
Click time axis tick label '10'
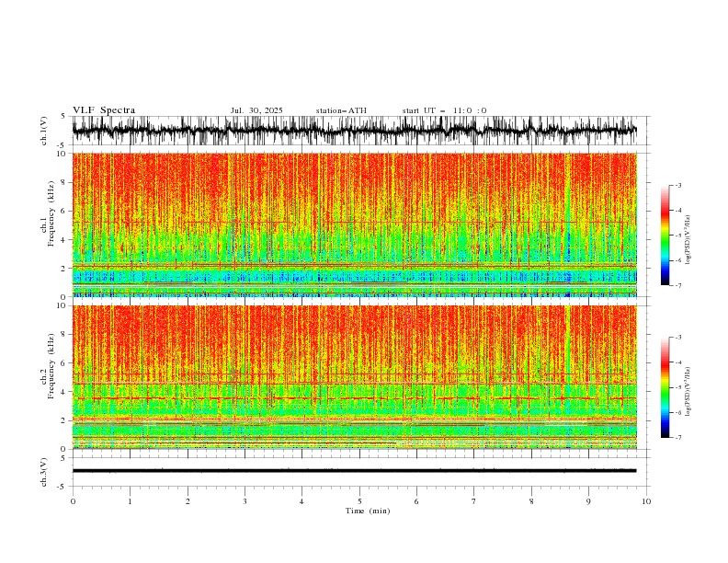click(x=646, y=501)
